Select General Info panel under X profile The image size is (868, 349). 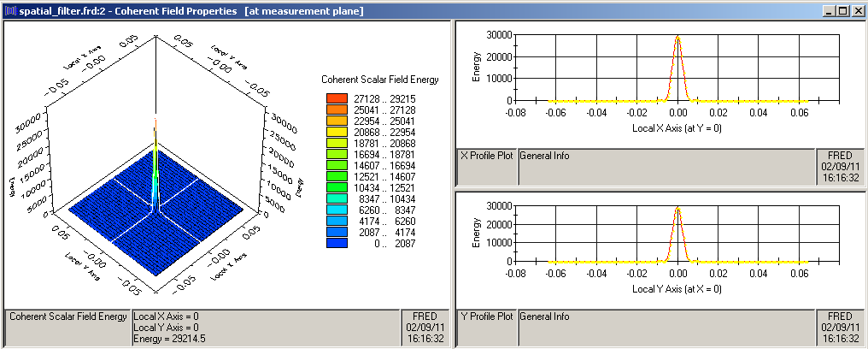click(666, 167)
